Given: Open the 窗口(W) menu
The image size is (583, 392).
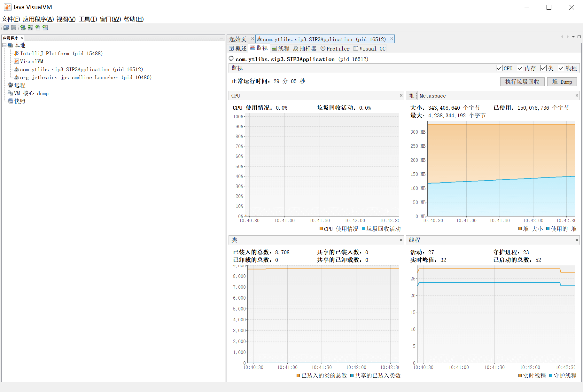Looking at the screenshot, I should coord(111,19).
